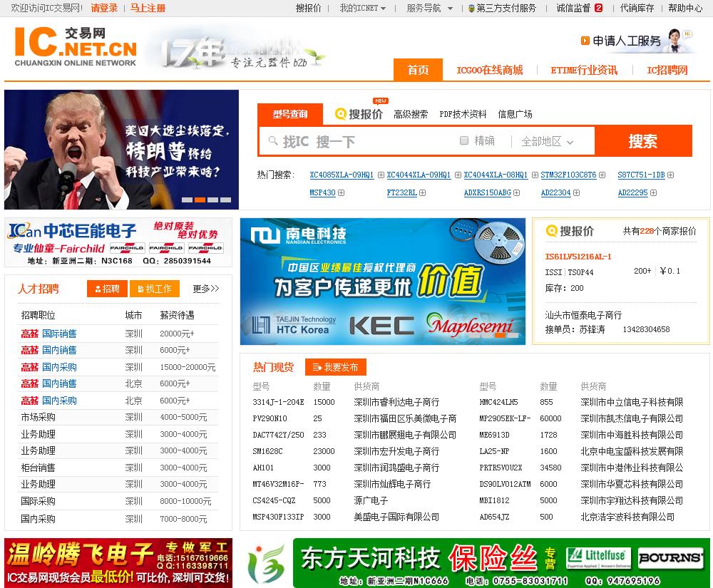Click the 帮助中心 top link
Viewport: 713px width, 588px height.
tap(685, 8)
